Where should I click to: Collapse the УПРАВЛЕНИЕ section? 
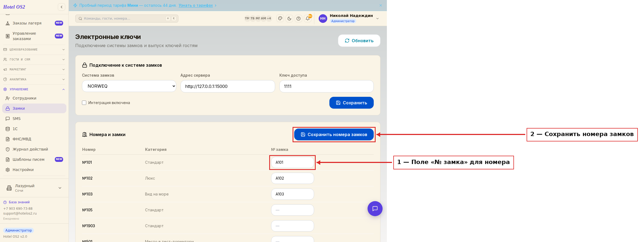coord(34,89)
